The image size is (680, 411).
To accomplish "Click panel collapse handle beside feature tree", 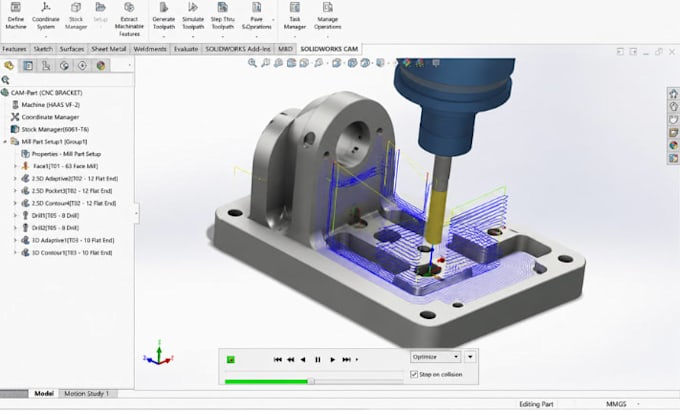I will pyautogui.click(x=136, y=213).
